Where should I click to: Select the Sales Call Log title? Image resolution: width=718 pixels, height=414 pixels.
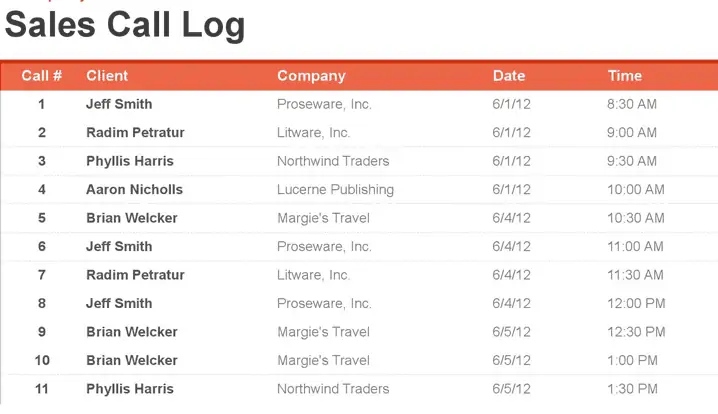tap(125, 25)
